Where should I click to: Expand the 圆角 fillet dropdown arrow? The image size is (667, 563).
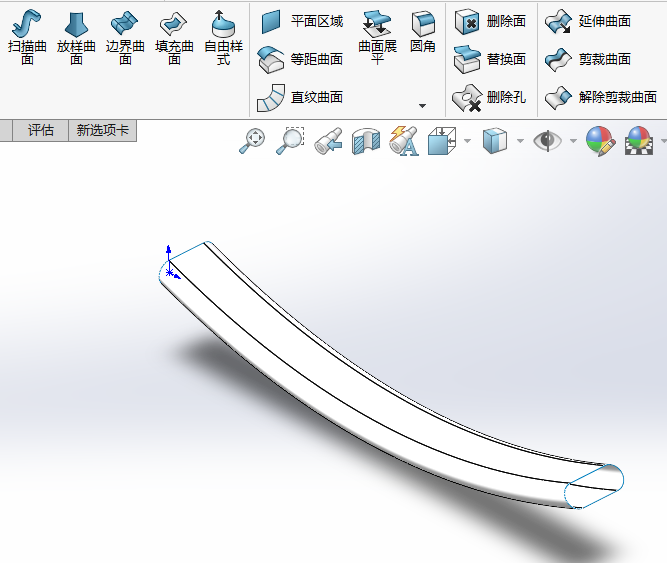pyautogui.click(x=422, y=105)
